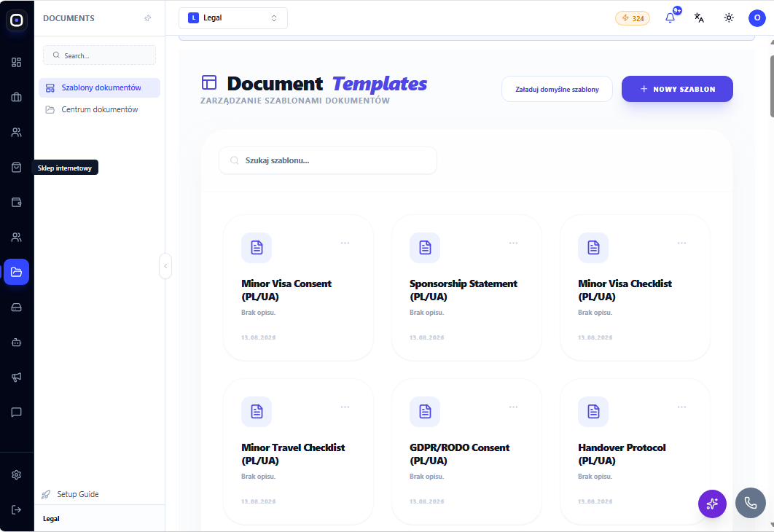Open the user avatar O
774x532 pixels.
click(757, 17)
